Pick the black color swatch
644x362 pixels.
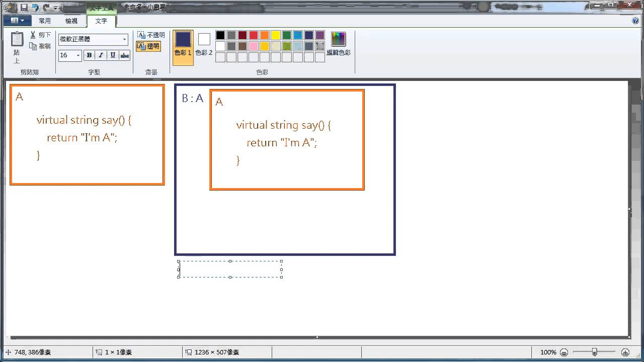coord(220,35)
